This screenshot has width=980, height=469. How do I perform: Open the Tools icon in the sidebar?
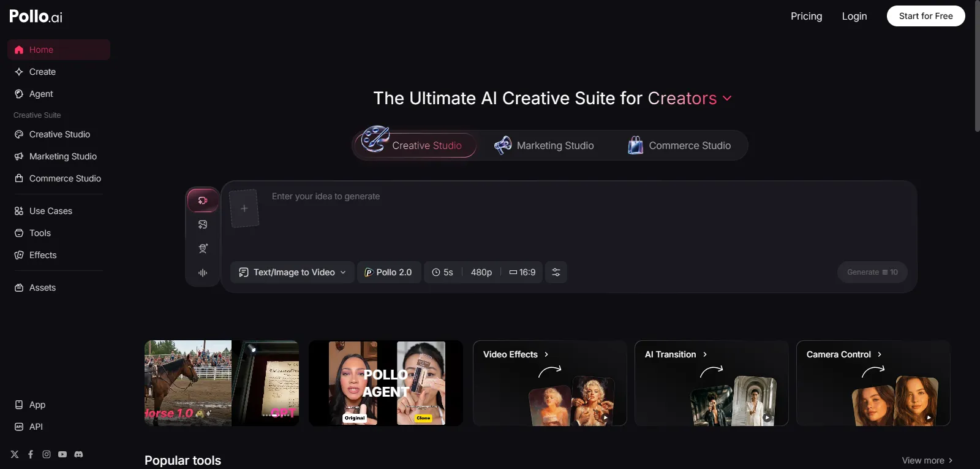pos(19,233)
